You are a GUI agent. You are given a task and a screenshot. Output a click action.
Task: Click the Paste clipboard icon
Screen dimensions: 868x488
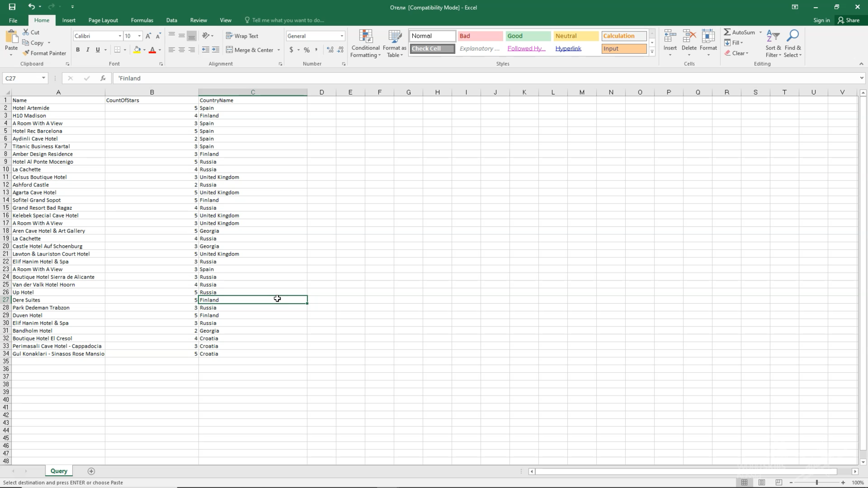click(11, 37)
